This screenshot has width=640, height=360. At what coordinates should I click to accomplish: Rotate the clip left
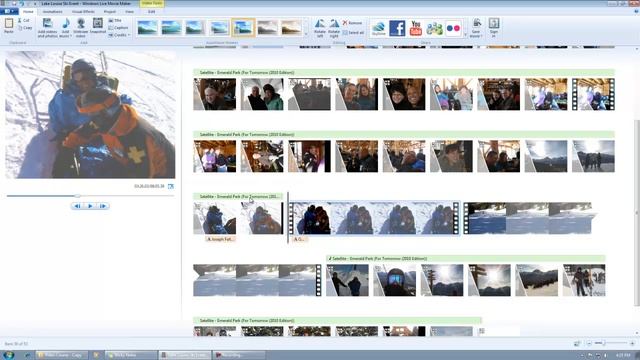click(320, 28)
